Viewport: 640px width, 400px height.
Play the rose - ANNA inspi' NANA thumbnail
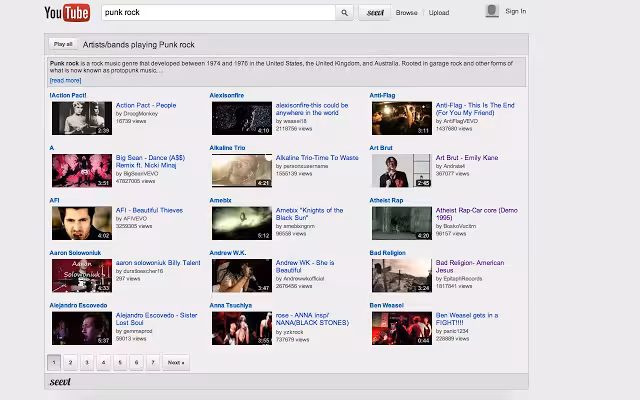242,328
